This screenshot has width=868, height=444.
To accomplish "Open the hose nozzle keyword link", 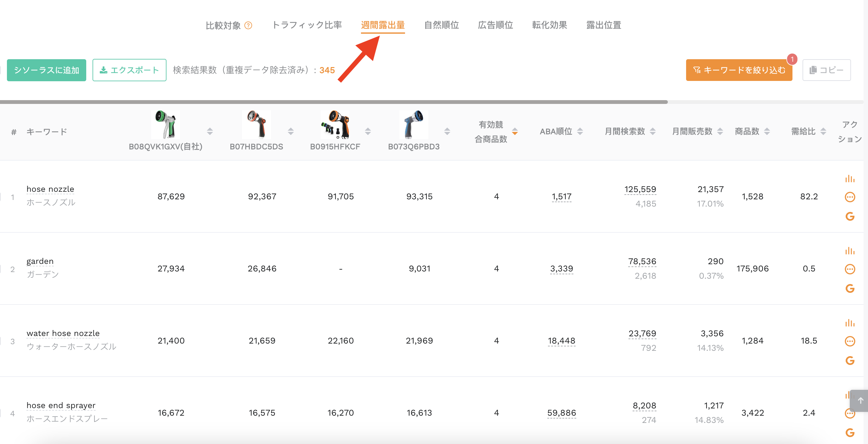I will click(x=50, y=189).
